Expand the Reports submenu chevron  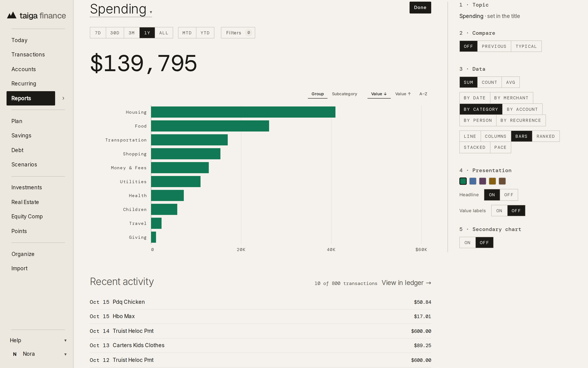pos(63,98)
